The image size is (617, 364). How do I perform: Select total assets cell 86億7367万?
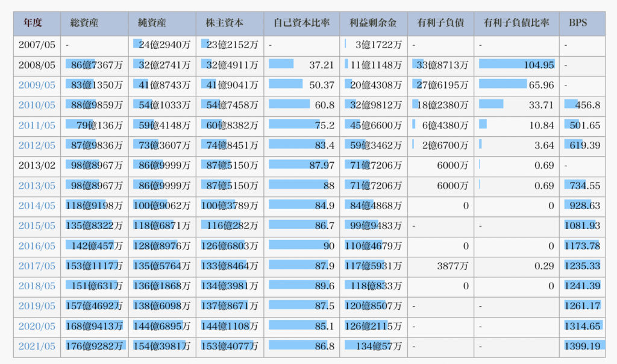click(95, 65)
